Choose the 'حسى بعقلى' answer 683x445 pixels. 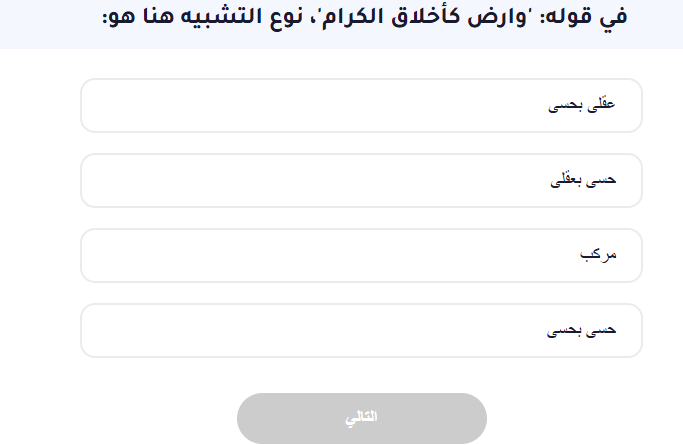361,180
